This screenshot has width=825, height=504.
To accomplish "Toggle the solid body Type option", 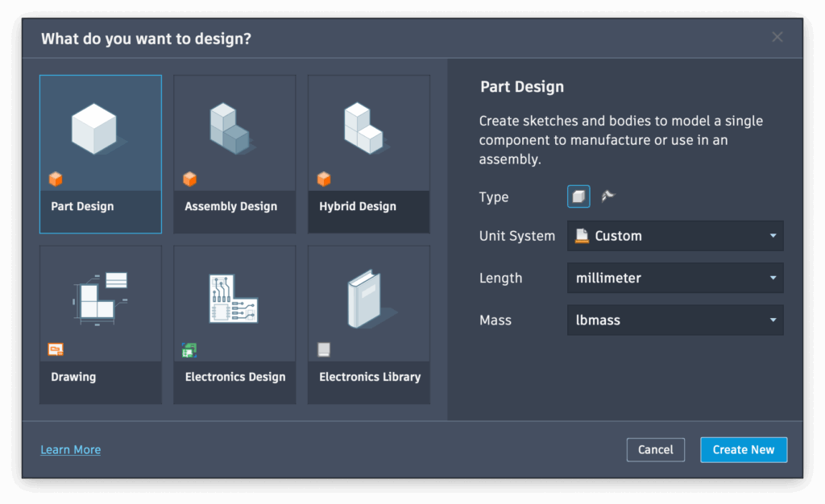I will pyautogui.click(x=578, y=196).
